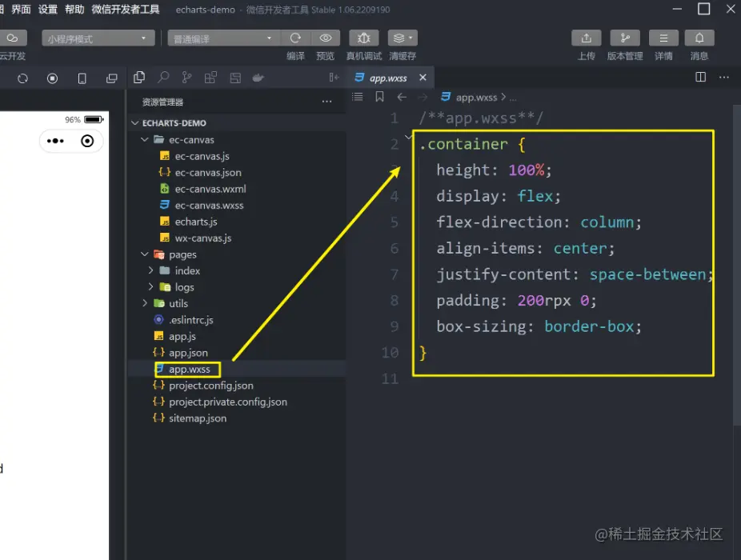Collapse the pages folder
The height and width of the screenshot is (560, 741).
pyautogui.click(x=145, y=254)
